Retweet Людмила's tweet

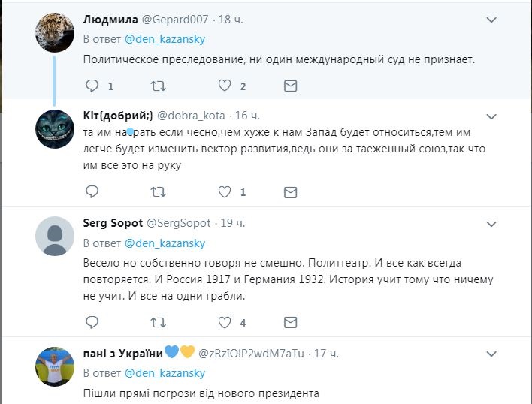pos(159,86)
